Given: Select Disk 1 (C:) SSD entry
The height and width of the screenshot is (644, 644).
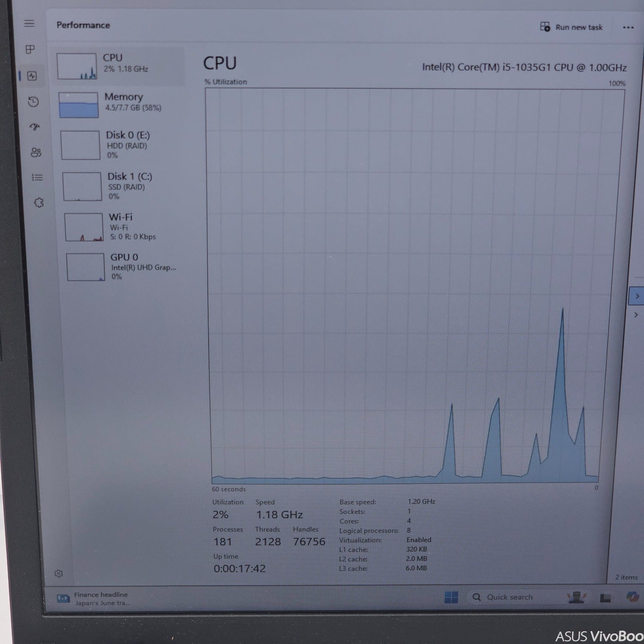Looking at the screenshot, I should click(x=124, y=186).
